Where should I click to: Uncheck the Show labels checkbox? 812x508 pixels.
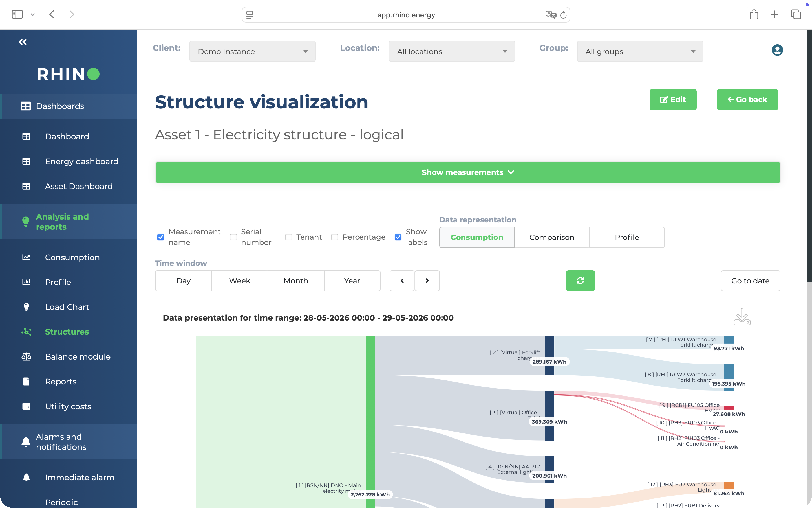(x=398, y=237)
